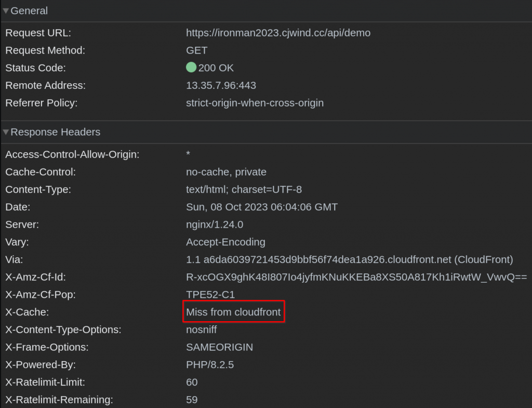
Task: Click the green status code circle icon
Action: pyautogui.click(x=191, y=67)
